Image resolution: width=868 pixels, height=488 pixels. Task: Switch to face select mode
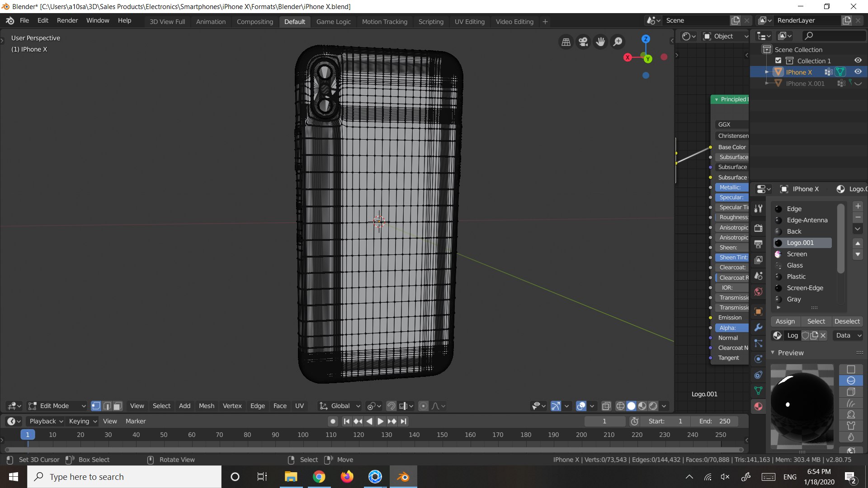pyautogui.click(x=118, y=406)
